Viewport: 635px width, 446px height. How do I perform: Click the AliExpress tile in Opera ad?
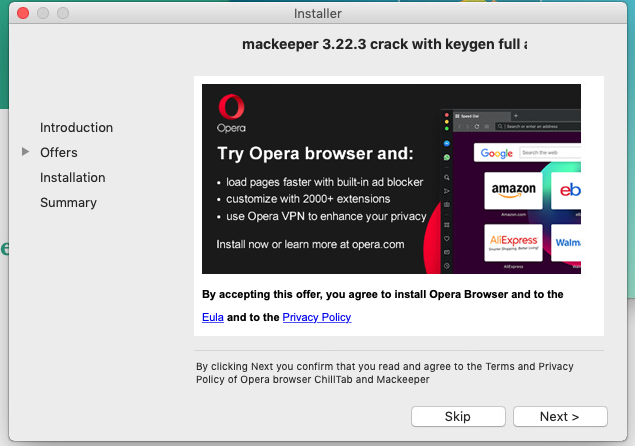[513, 242]
